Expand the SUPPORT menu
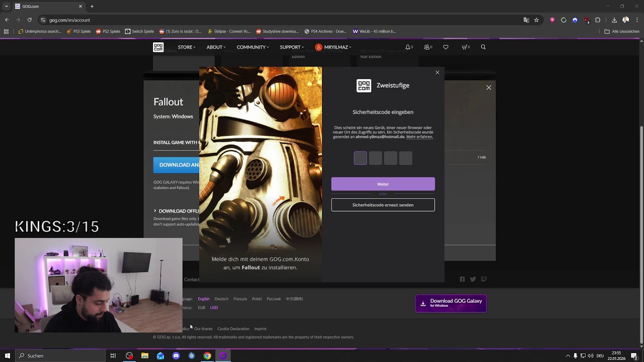This screenshot has width=644, height=362. 292,47
